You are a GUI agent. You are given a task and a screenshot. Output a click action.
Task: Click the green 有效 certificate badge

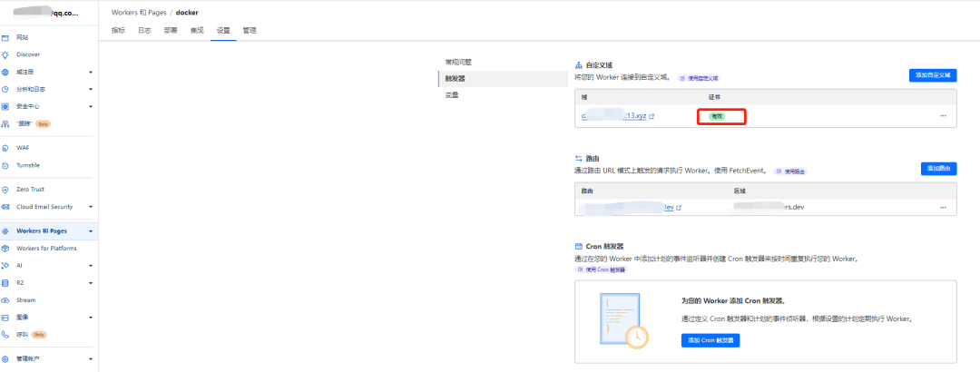[716, 116]
